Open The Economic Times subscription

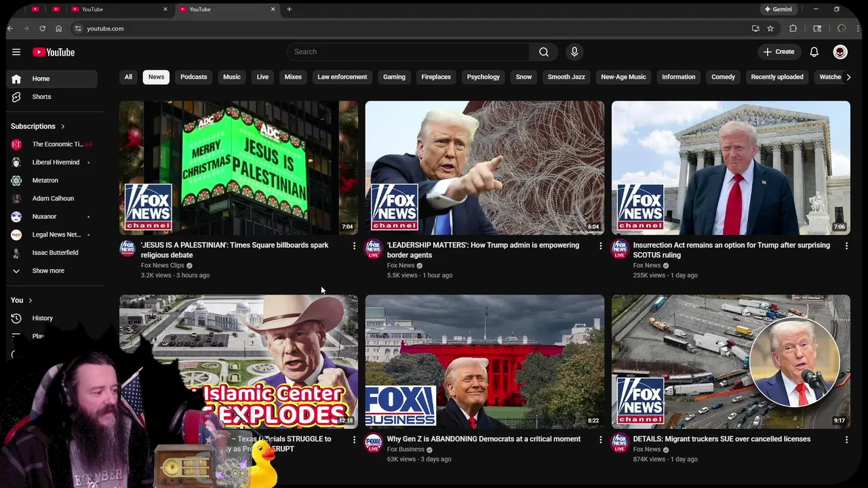[x=52, y=144]
